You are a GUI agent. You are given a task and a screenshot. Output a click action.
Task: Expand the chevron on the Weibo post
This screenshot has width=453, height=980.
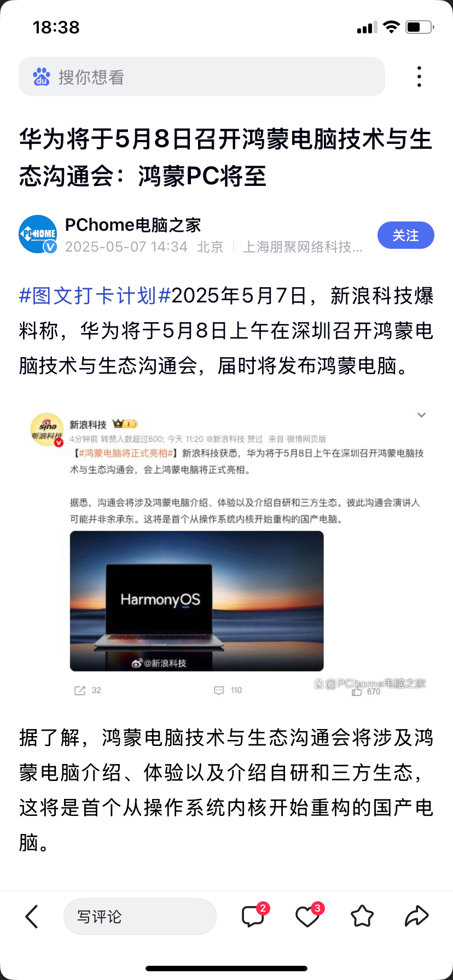(421, 415)
